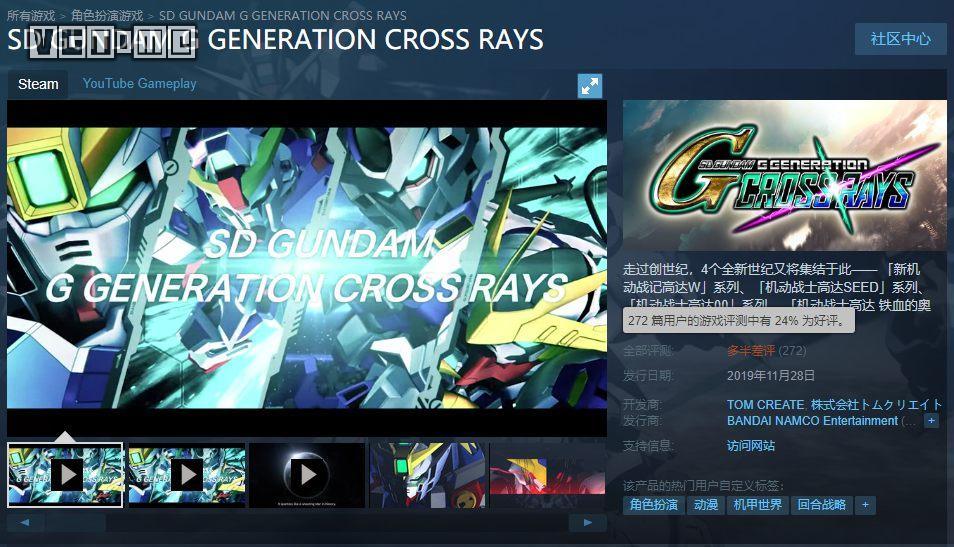This screenshot has width=954, height=547.
Task: Open the fourth Gundam screenshot thumbnail
Action: [x=428, y=475]
